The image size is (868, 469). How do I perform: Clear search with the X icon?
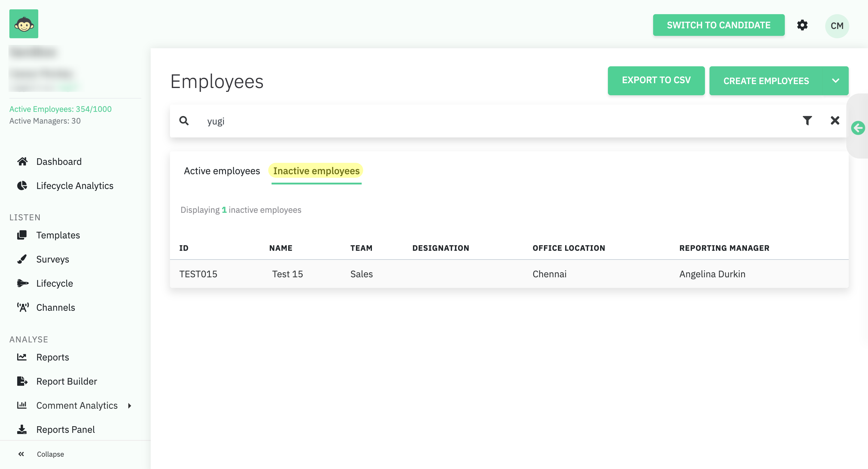(x=835, y=121)
